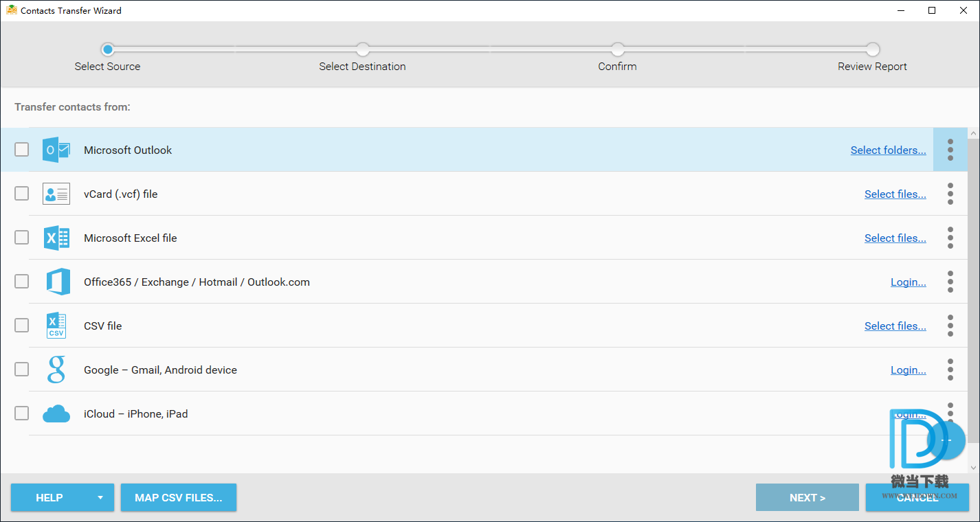The image size is (980, 522).
Task: Open the three-dot menu for vCard file
Action: [x=950, y=194]
